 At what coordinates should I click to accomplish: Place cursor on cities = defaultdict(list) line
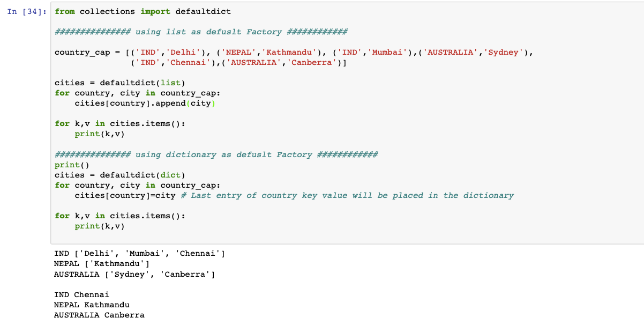tap(120, 83)
